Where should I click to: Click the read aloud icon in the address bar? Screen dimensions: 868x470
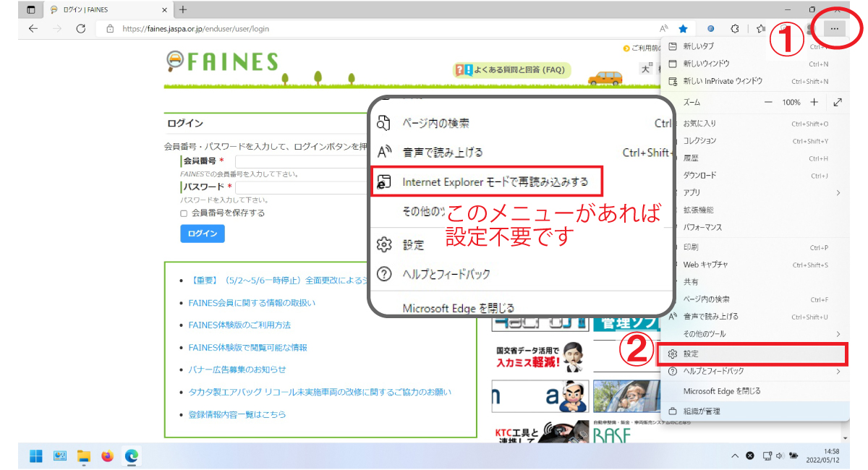664,29
